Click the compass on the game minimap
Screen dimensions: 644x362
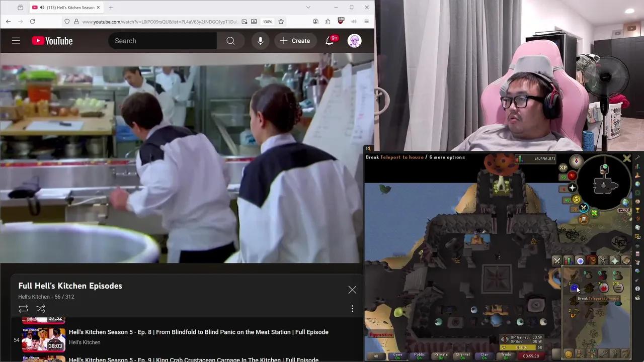577,161
